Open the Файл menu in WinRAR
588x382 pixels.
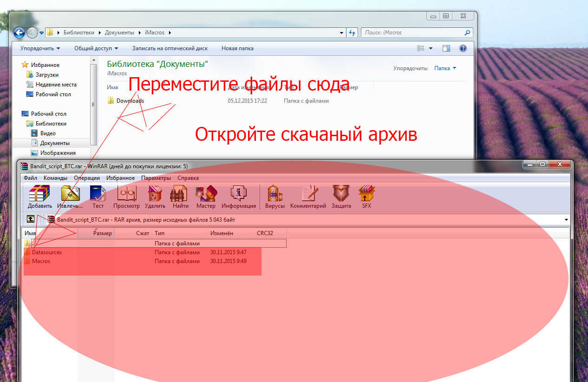click(x=30, y=178)
